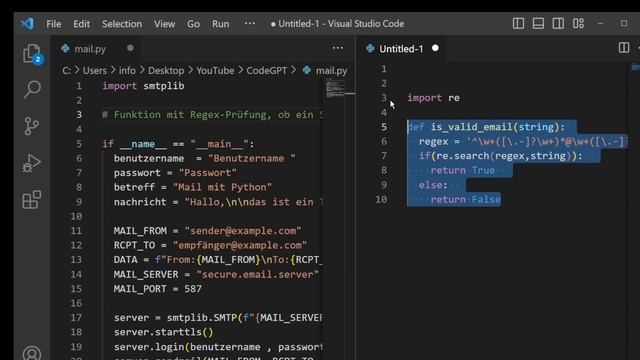The height and width of the screenshot is (360, 640).
Task: Click line number 15 in mail.py
Action: coord(76,289)
